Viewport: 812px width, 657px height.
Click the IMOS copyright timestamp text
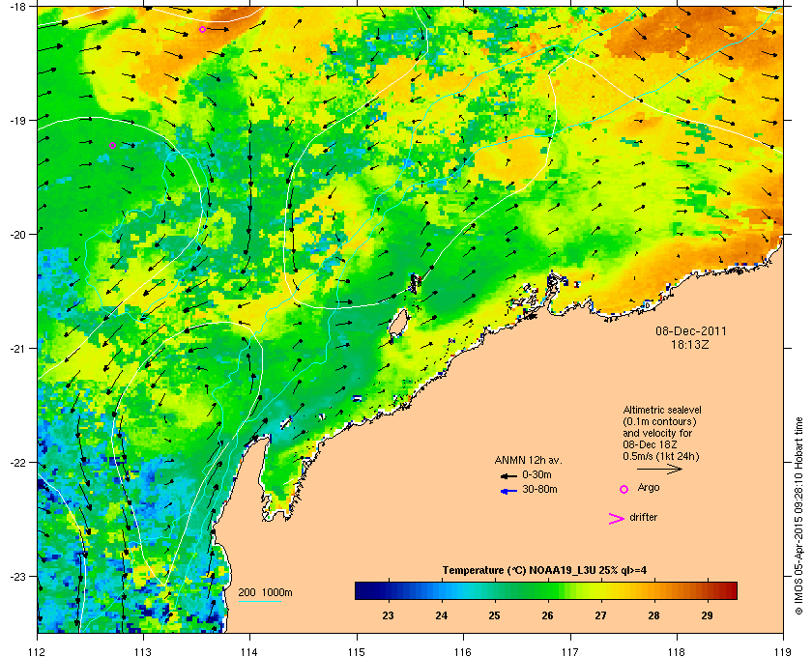click(798, 517)
